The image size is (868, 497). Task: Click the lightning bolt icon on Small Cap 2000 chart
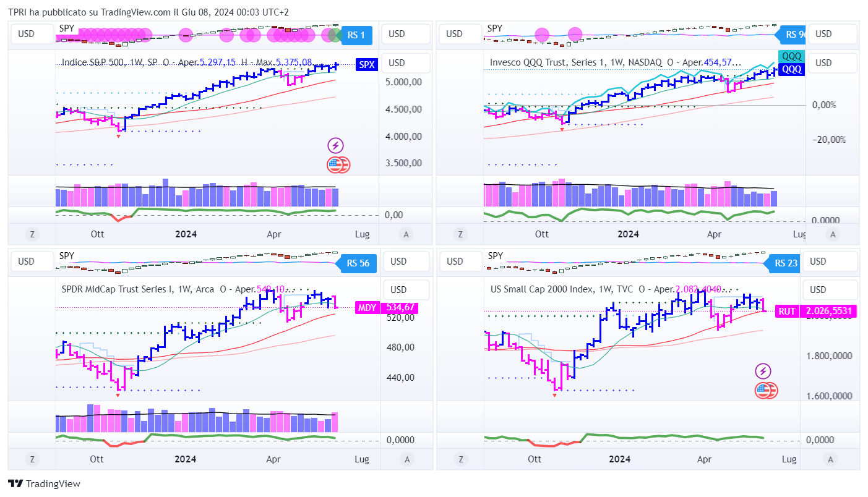click(x=763, y=372)
